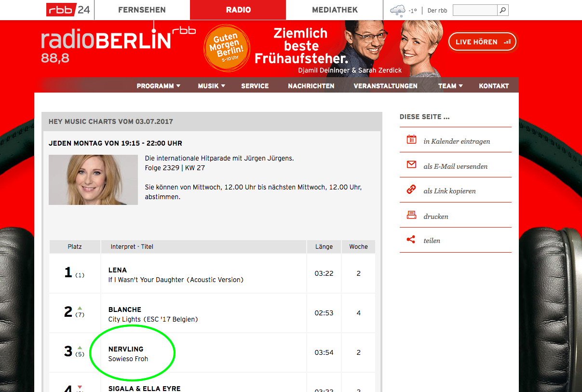
Task: Click the Guten Morgen Berlin orange badge
Action: point(227,48)
